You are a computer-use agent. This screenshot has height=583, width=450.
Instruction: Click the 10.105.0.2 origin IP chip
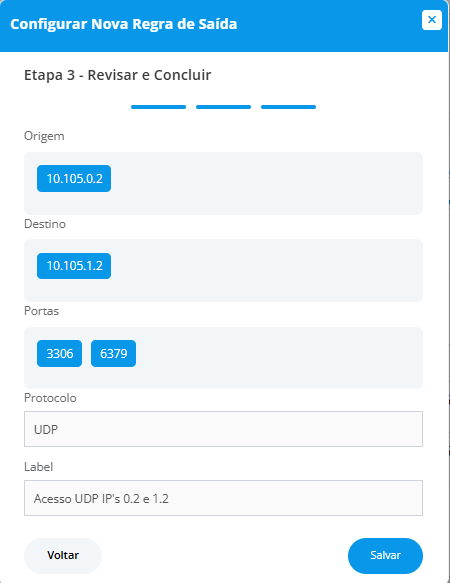pos(74,178)
